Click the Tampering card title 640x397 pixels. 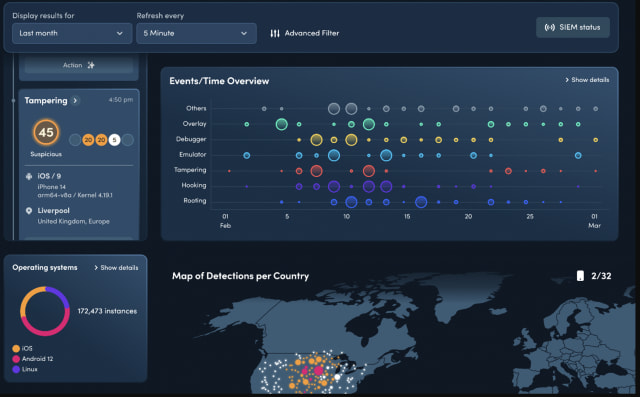point(46,100)
